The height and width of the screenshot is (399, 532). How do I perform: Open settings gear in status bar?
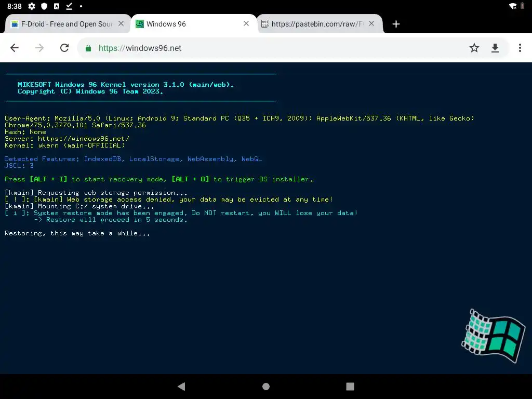coord(32,6)
